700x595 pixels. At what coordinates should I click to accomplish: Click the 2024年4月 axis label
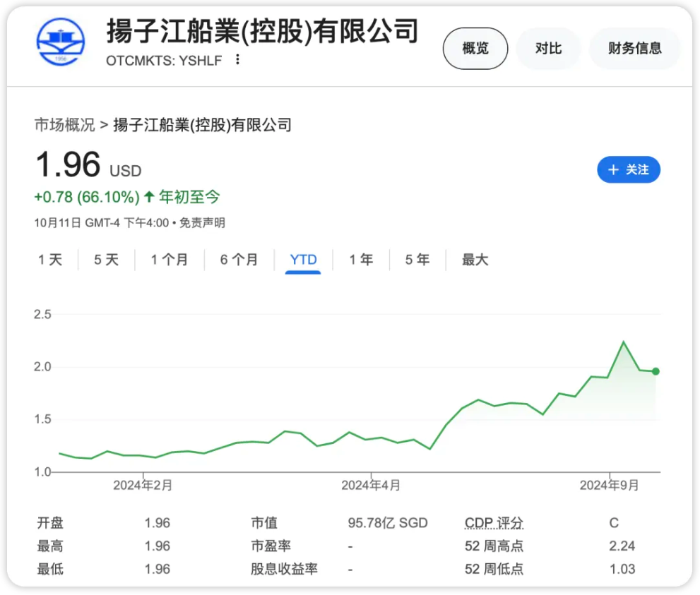[371, 486]
